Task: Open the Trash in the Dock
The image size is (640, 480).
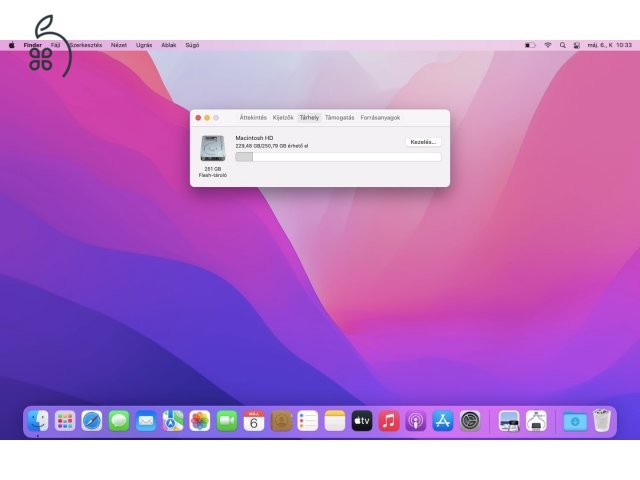Action: click(602, 421)
